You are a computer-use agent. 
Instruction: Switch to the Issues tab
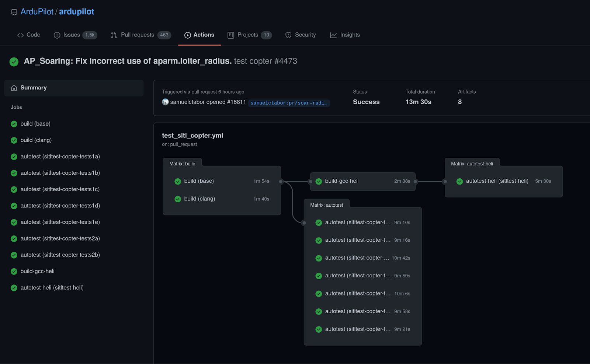[76, 35]
